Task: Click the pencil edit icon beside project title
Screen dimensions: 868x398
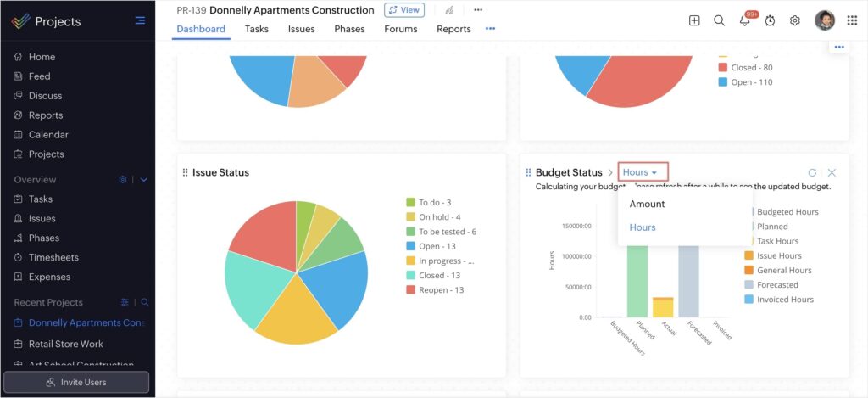Action: (x=449, y=10)
